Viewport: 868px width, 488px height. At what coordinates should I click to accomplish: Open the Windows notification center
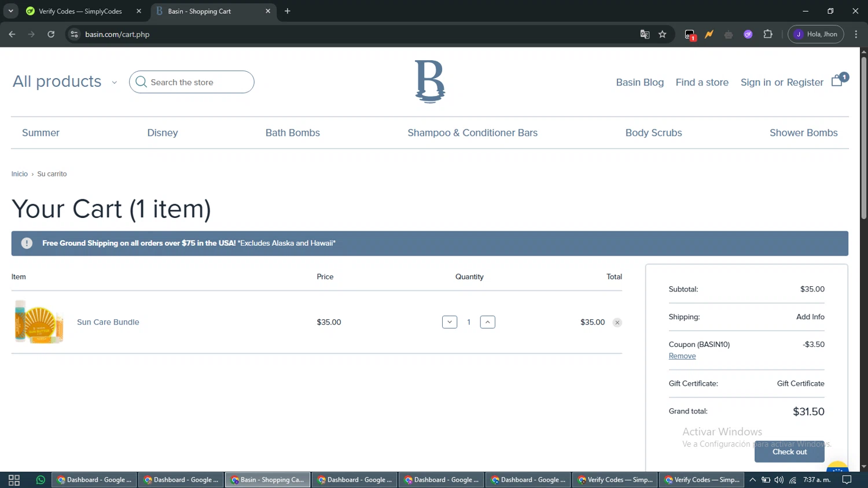coord(847,480)
